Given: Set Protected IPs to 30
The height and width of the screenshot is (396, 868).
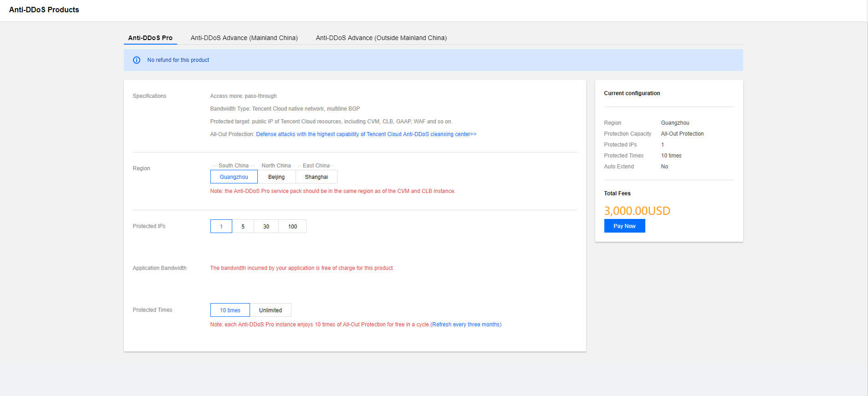Looking at the screenshot, I should [x=266, y=226].
